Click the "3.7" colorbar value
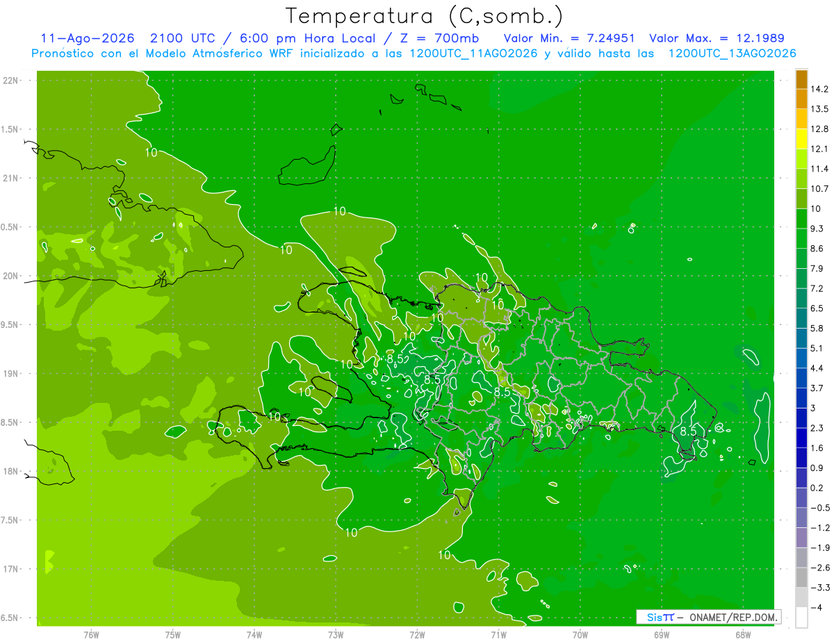Viewport: 834px width, 644px height. click(817, 388)
